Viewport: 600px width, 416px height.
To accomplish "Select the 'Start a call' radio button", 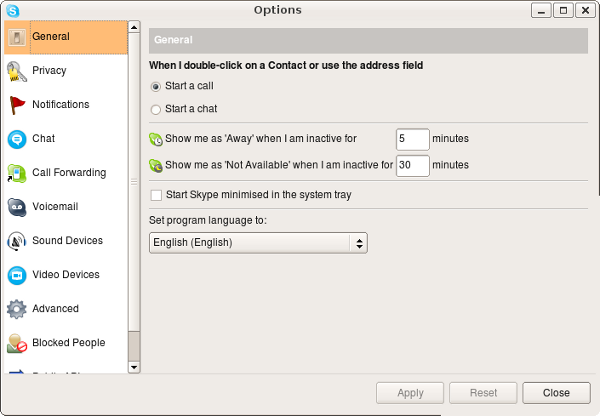I will 155,87.
